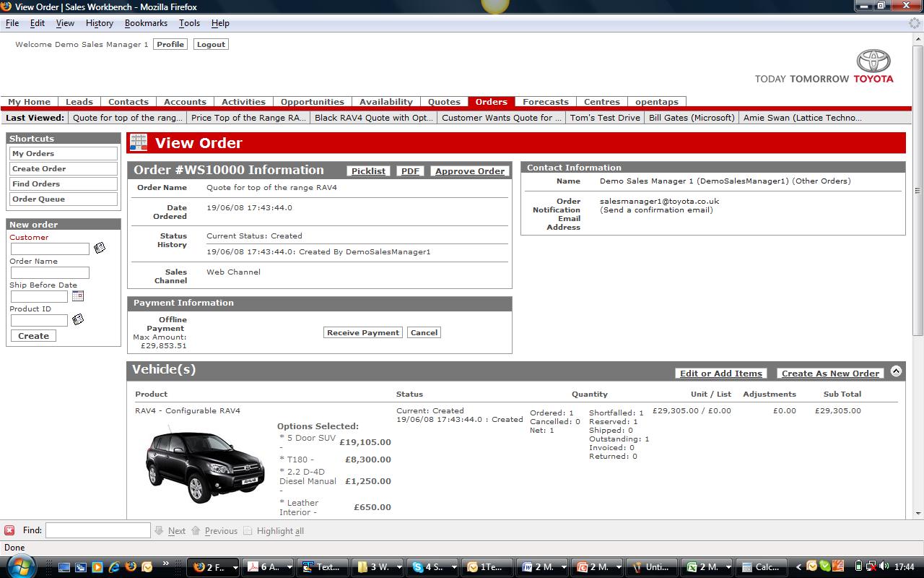Viewport: 924px width, 578px height.
Task: Cancel the offline payment
Action: (x=424, y=332)
